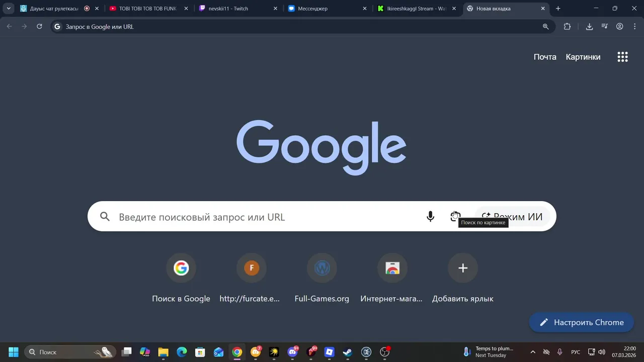Viewport: 644px width, 362px height.
Task: Focus the Google search box
Action: 322,217
